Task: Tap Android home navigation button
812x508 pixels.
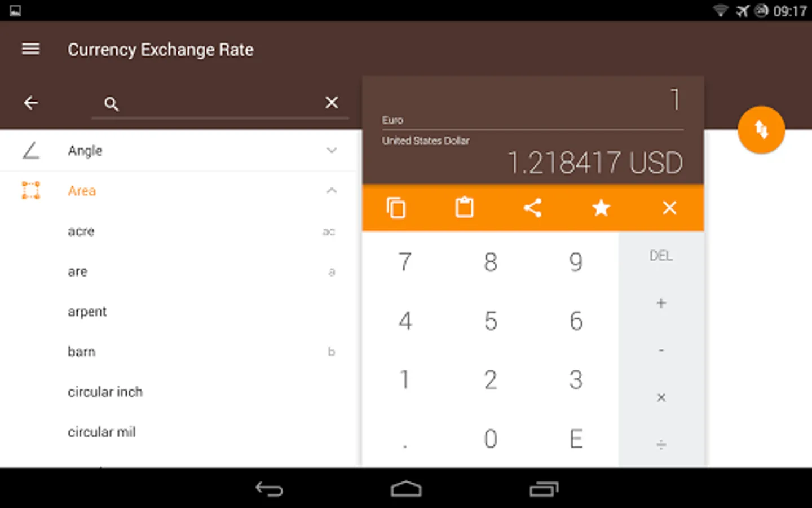Action: pyautogui.click(x=406, y=489)
